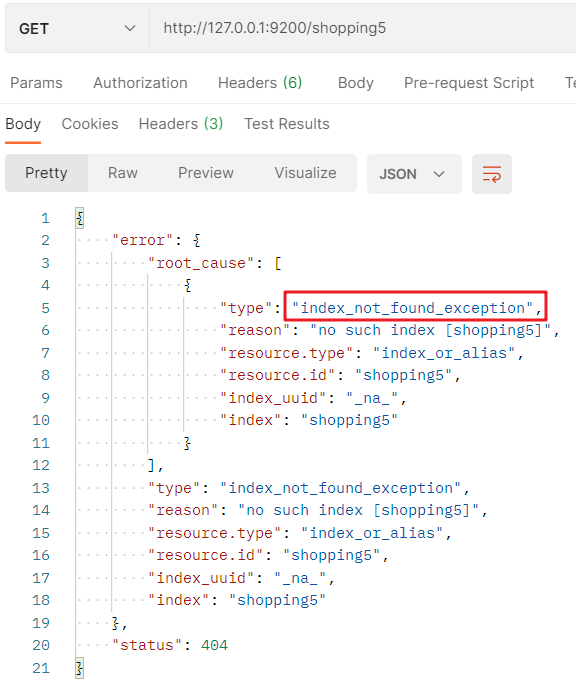Switch to Visualize view mode

point(305,173)
